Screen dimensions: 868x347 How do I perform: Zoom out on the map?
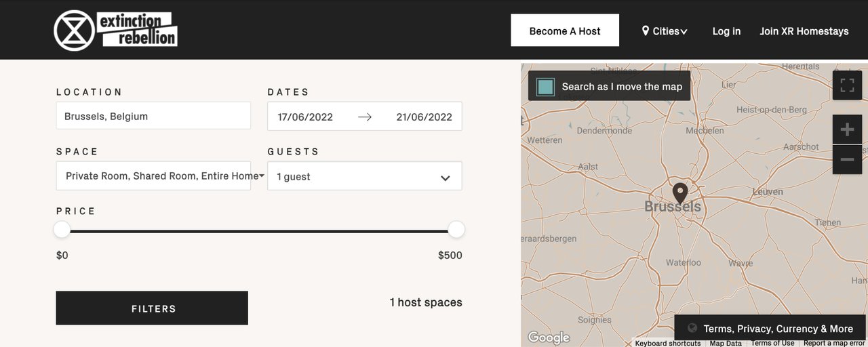pyautogui.click(x=847, y=160)
